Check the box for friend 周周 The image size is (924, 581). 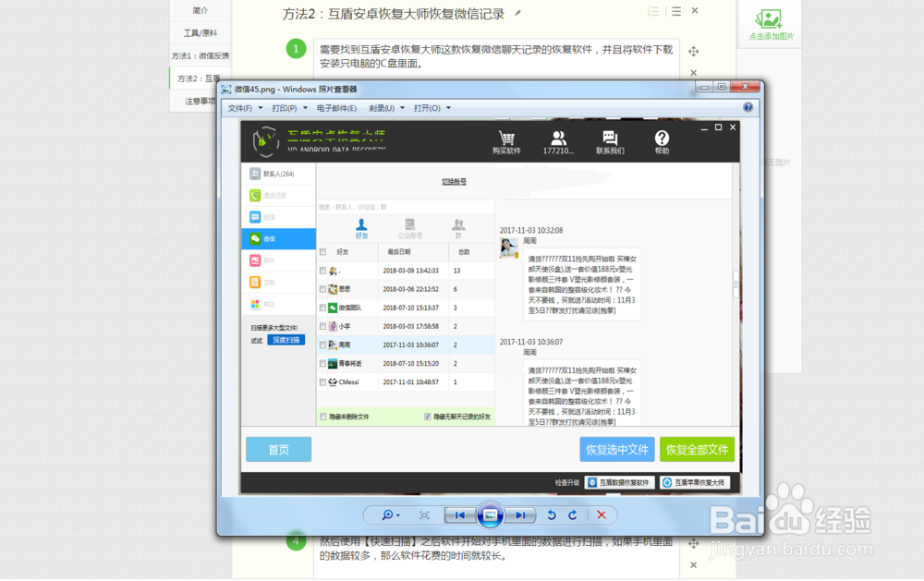click(x=322, y=345)
